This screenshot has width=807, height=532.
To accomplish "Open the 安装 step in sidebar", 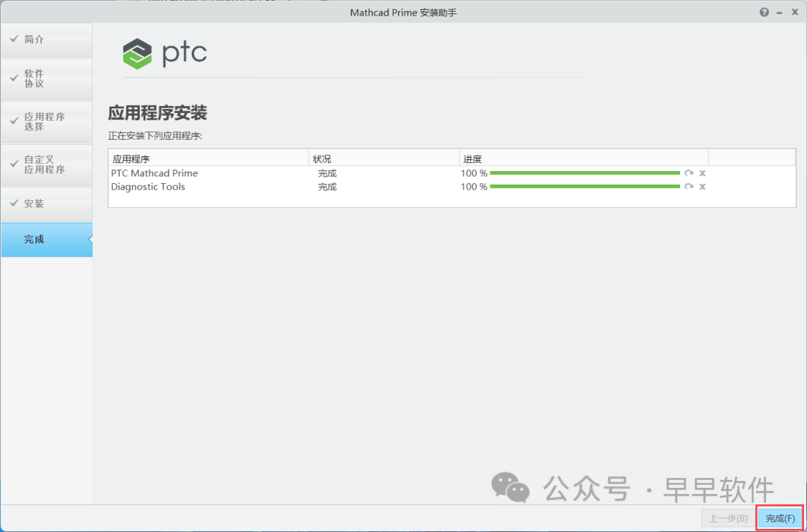I will pyautogui.click(x=46, y=204).
